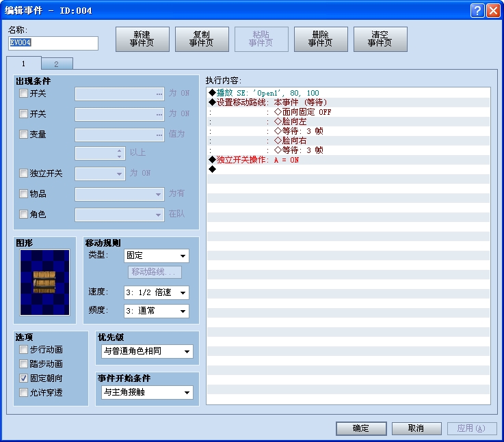Uncheck the 固定朝向 option
Image resolution: width=504 pixels, height=442 pixels.
click(x=24, y=378)
